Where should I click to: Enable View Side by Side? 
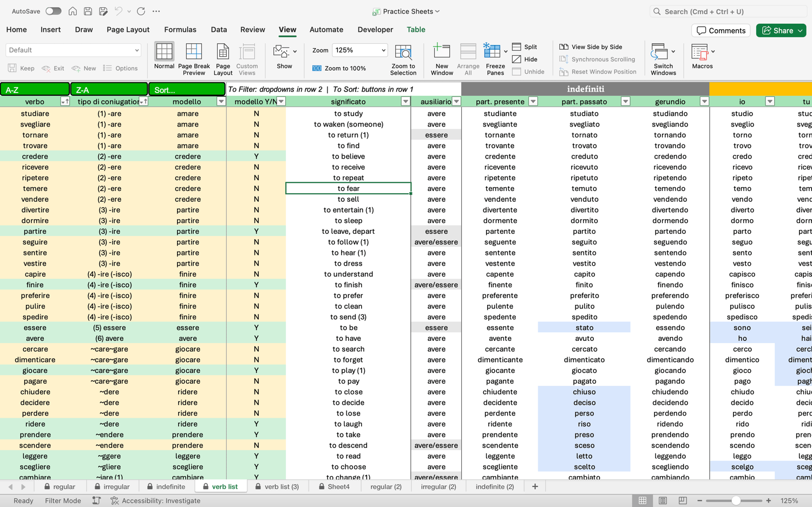(591, 47)
